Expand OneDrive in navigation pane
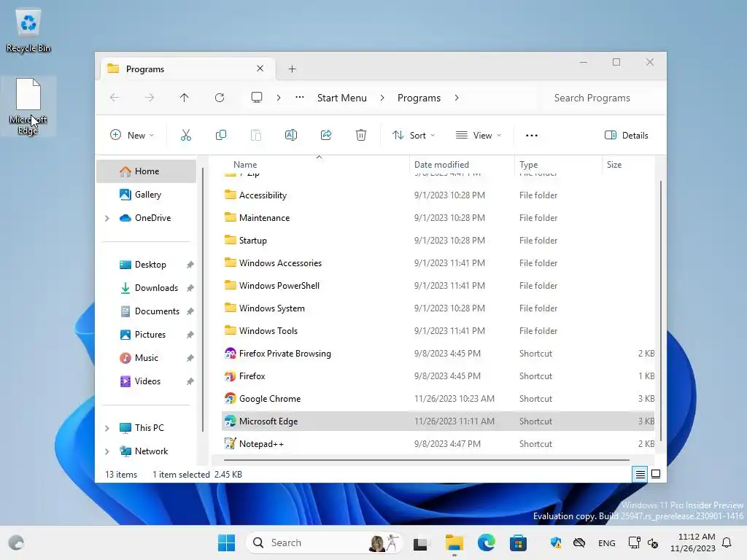The image size is (747, 560). point(107,218)
